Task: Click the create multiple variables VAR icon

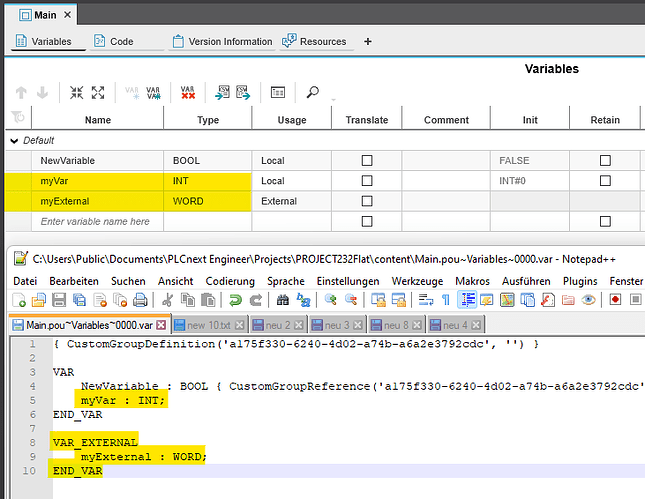Action: coord(153,93)
